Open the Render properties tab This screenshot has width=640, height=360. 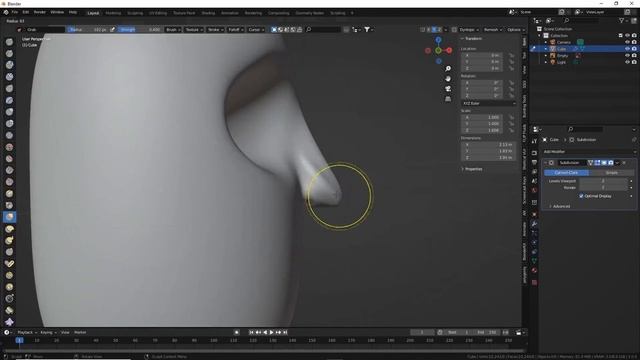pos(534,153)
